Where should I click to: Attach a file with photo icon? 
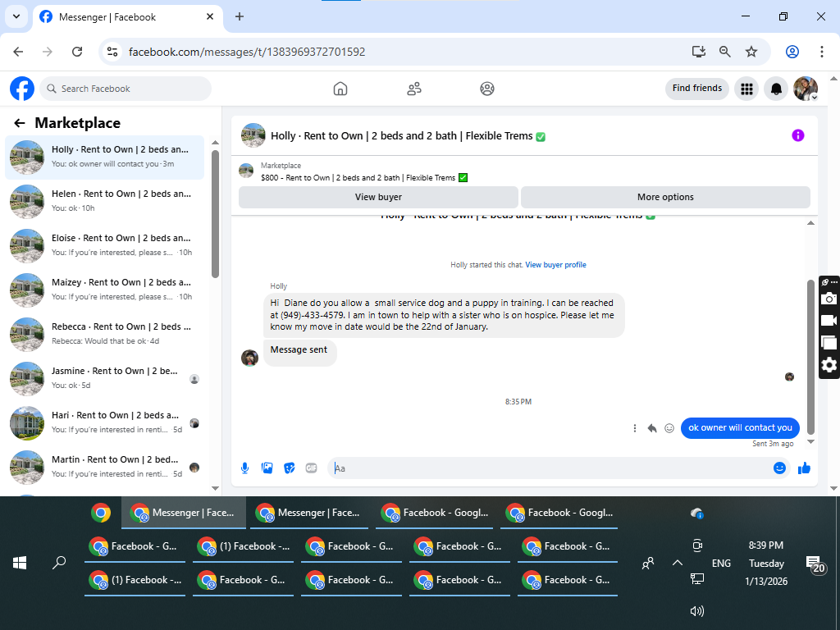click(267, 468)
